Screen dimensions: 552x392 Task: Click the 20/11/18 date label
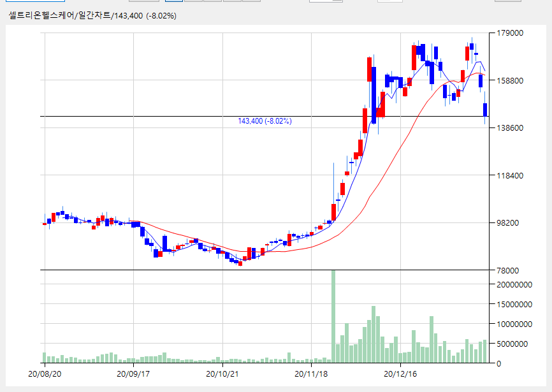point(311,374)
